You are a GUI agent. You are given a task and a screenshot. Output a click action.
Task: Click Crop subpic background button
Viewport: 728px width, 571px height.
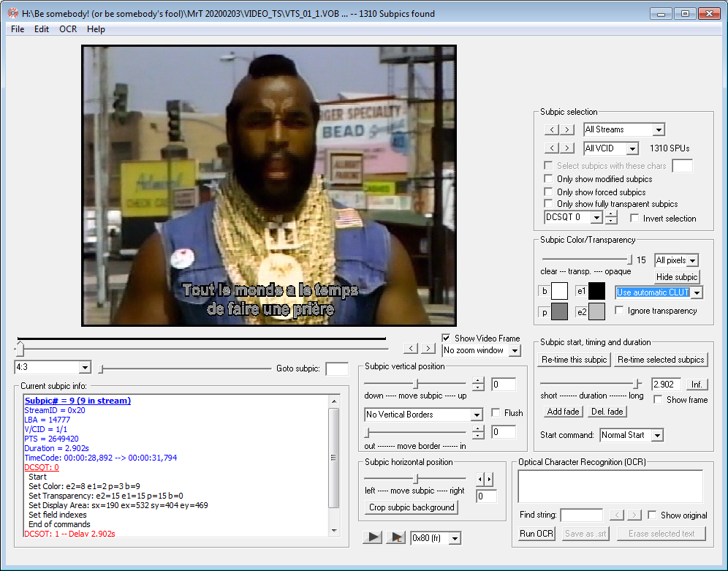tap(412, 507)
